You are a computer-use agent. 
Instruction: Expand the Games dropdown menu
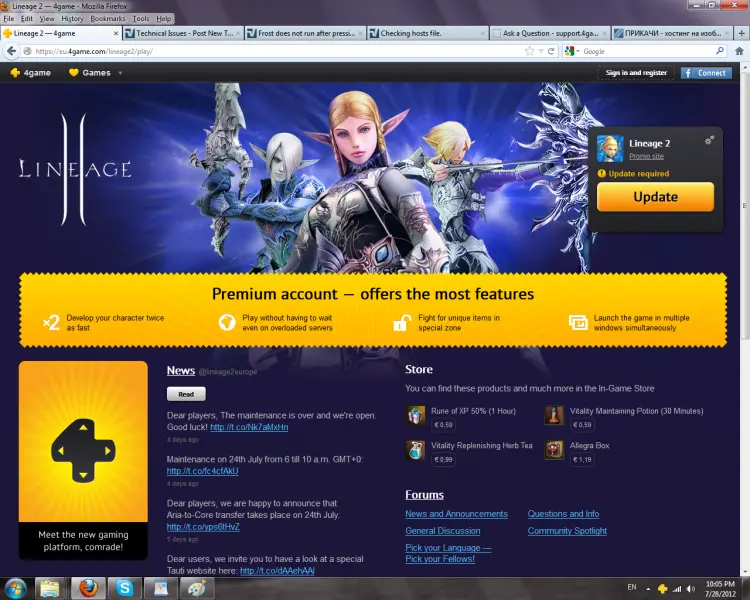pos(96,73)
